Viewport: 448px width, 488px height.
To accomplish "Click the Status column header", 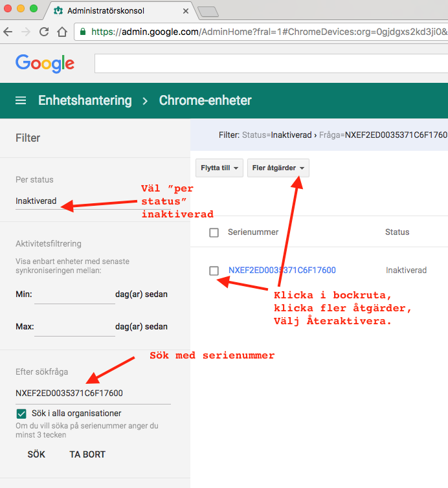I will tap(397, 232).
